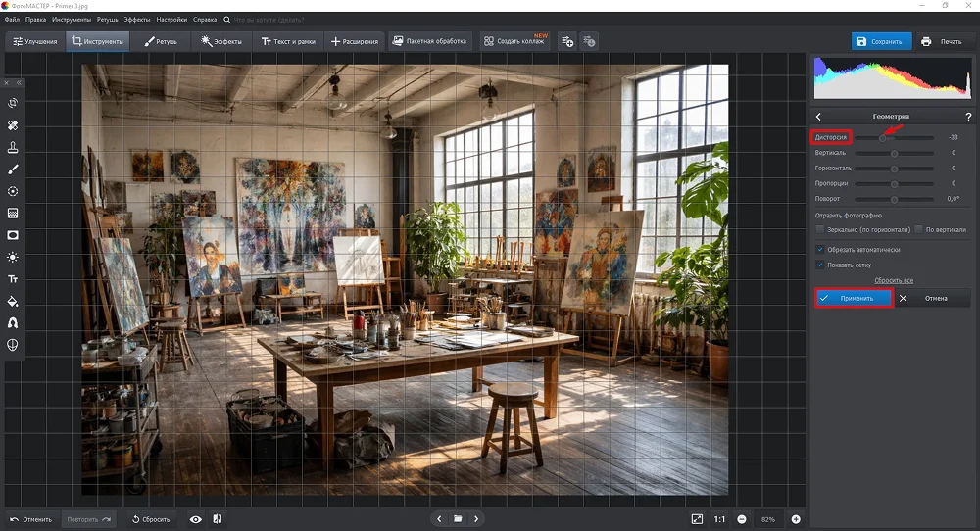Select the radial filter tool
Screen dimensions: 980x531
click(13, 191)
